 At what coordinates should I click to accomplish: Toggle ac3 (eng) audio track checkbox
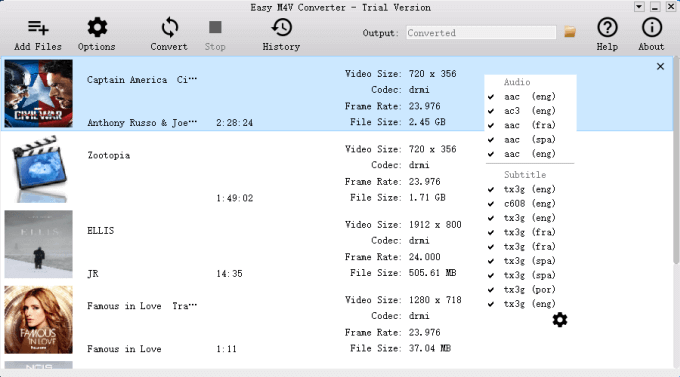click(491, 111)
